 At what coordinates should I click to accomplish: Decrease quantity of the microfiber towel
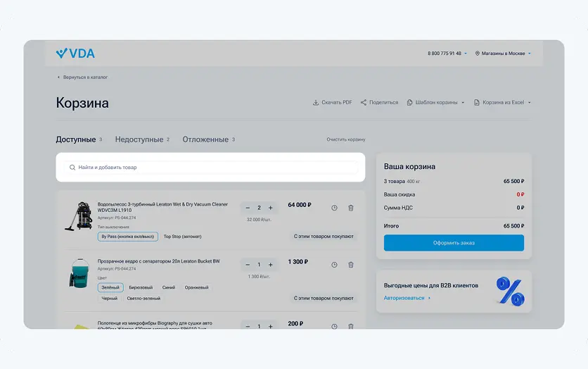pyautogui.click(x=248, y=326)
